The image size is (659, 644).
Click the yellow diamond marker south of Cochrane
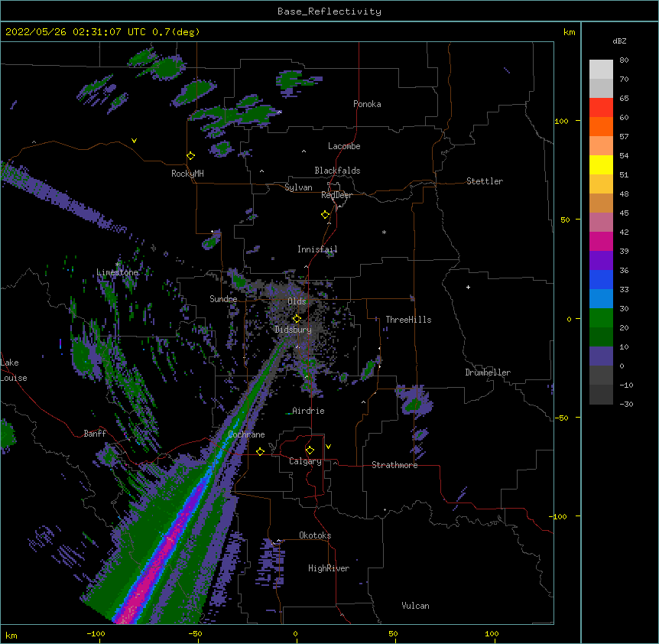[260, 451]
